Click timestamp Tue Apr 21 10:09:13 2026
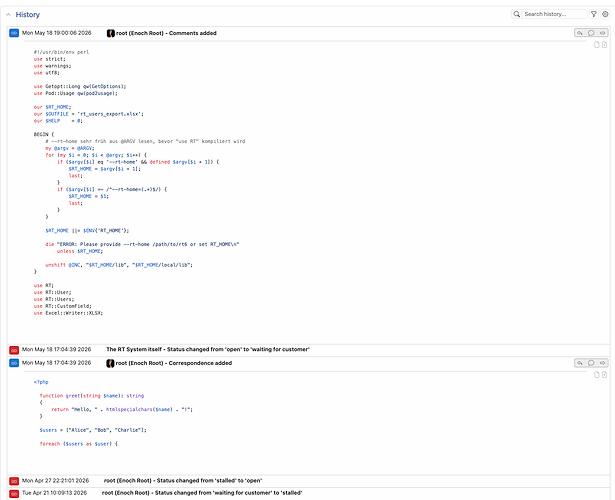615x500 pixels. pyautogui.click(x=55, y=493)
